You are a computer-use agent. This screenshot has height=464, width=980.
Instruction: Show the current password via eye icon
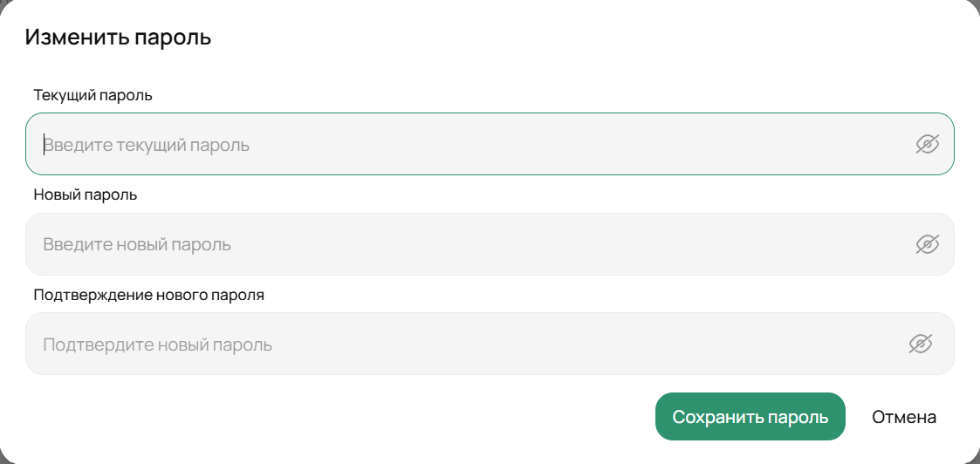click(x=927, y=144)
